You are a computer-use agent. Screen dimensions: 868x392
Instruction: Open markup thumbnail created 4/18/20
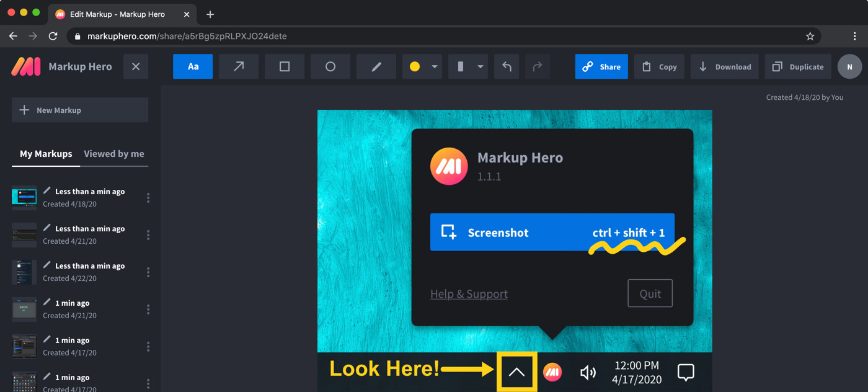24,197
